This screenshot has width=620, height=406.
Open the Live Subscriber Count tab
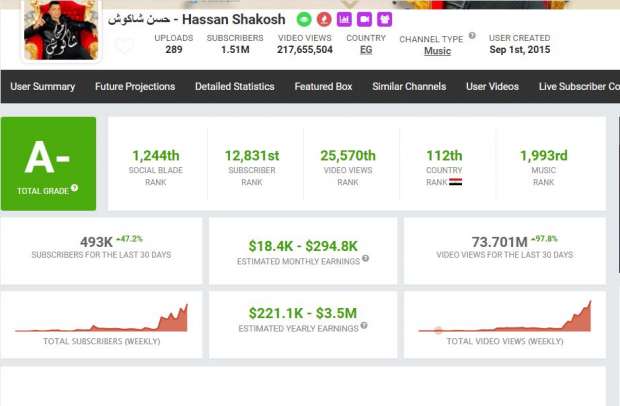pyautogui.click(x=579, y=87)
